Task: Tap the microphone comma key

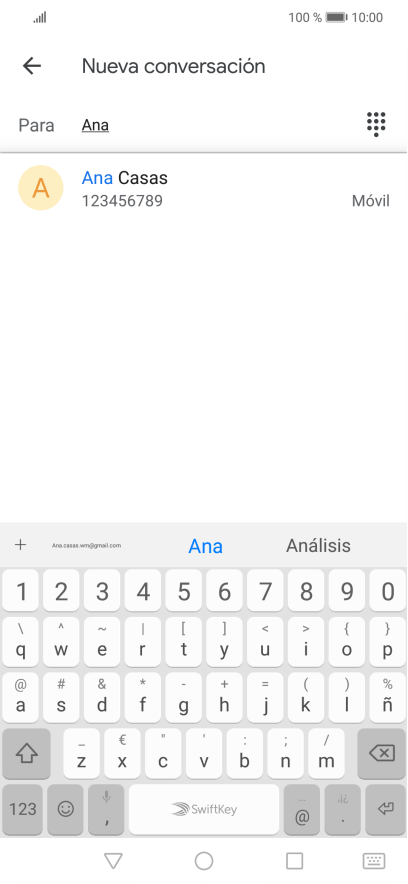Action: pos(107,810)
